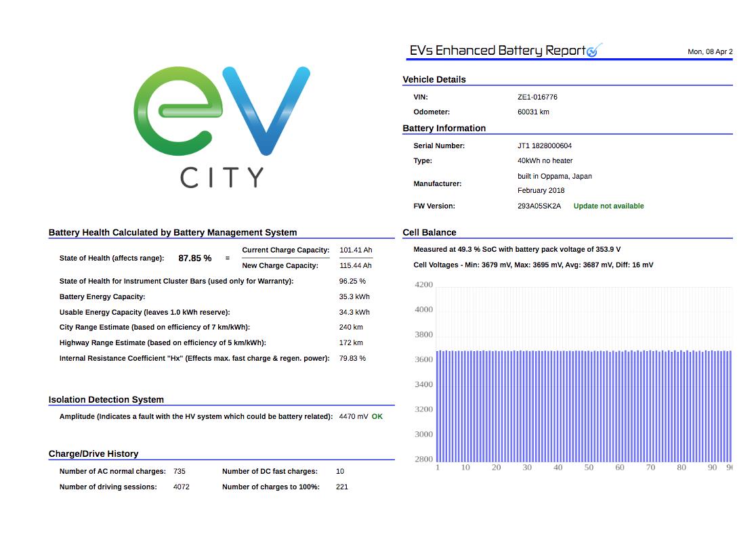Click cell number 50 on the chart's horizontal axis
756x534 pixels.
point(589,467)
